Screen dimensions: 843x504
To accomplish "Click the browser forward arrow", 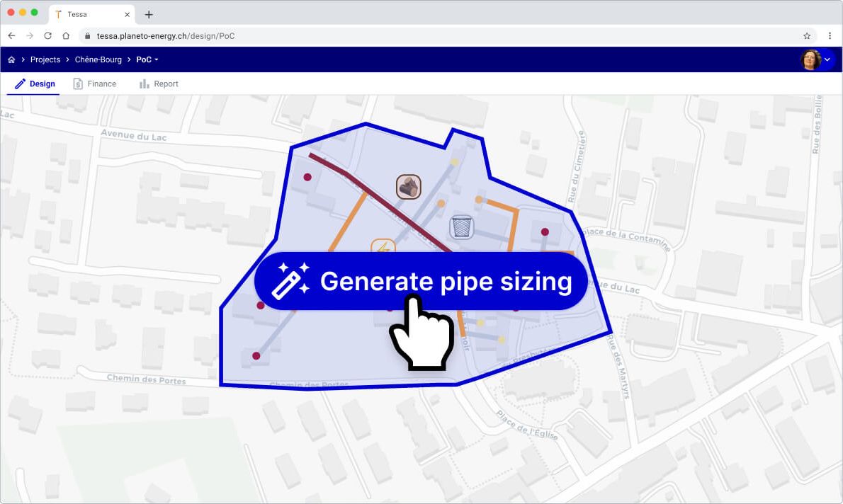I will click(x=30, y=36).
